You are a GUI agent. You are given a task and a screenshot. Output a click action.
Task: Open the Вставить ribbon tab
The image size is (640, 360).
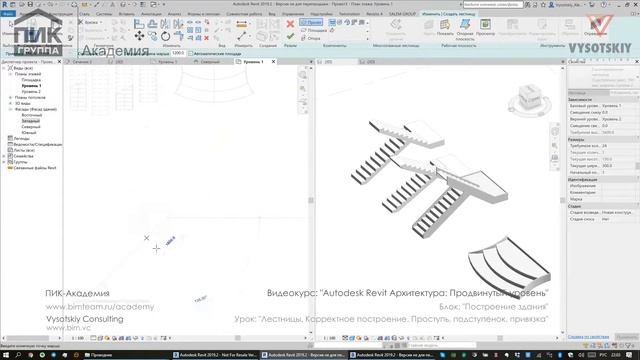coord(126,14)
